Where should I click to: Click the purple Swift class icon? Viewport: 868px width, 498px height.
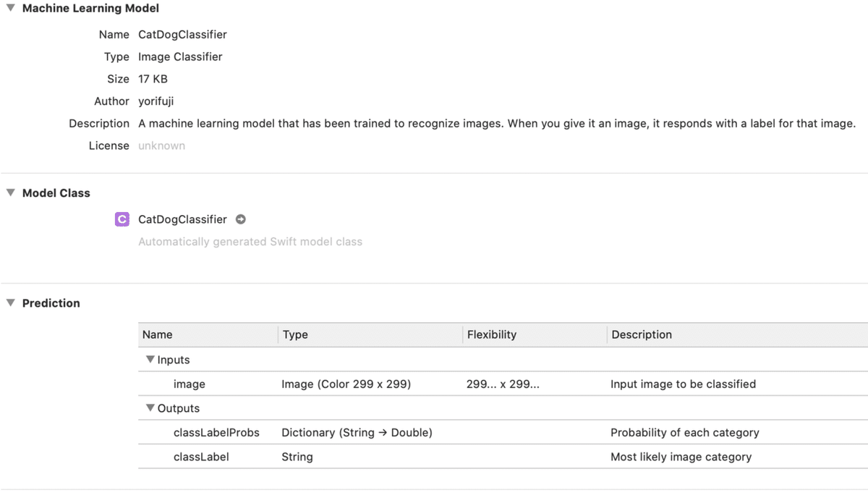click(x=122, y=219)
